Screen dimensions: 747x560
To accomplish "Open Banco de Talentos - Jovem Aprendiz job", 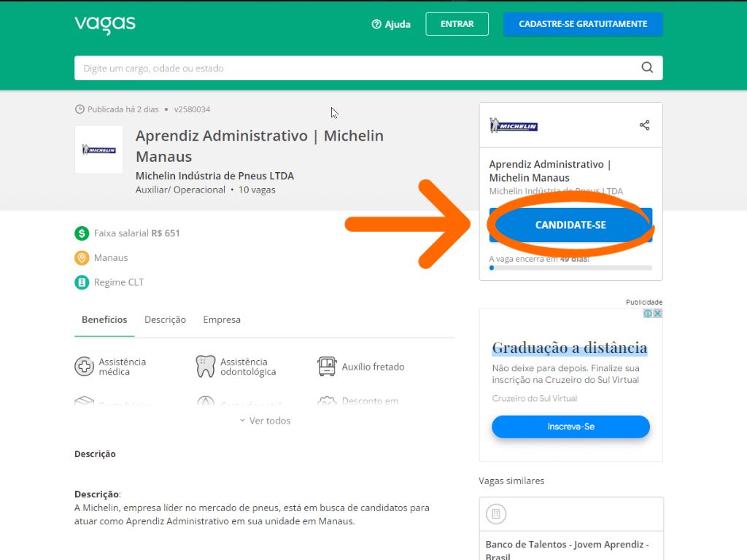I will click(x=567, y=550).
